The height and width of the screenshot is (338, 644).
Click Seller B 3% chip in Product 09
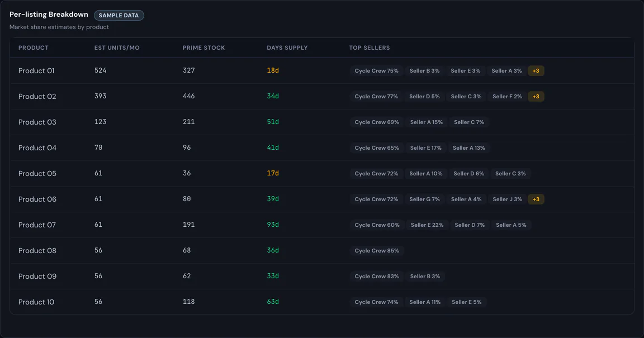tap(425, 276)
